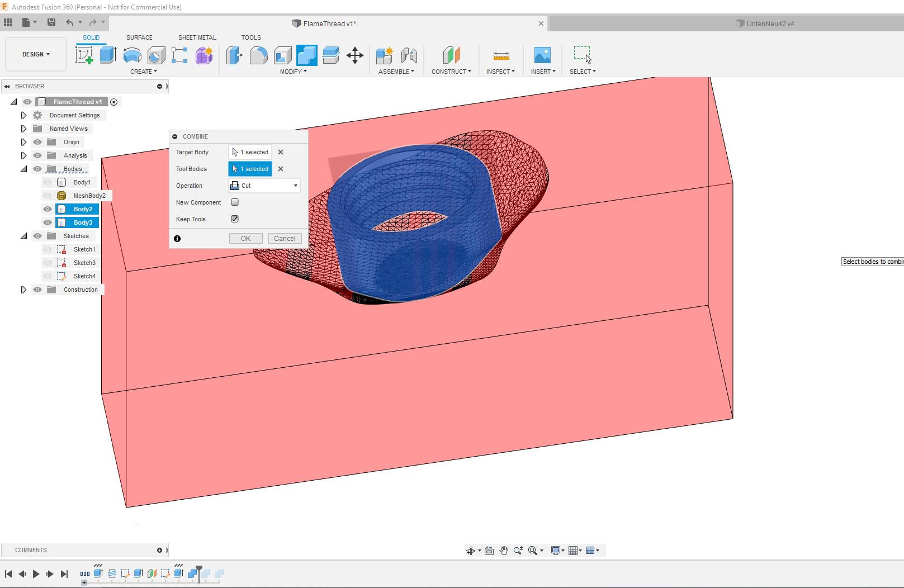
Task: Select the Move/Copy arrows tool
Action: tap(355, 55)
